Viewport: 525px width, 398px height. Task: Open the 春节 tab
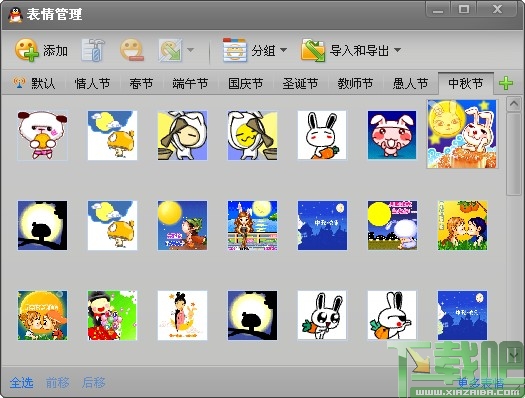pyautogui.click(x=141, y=83)
